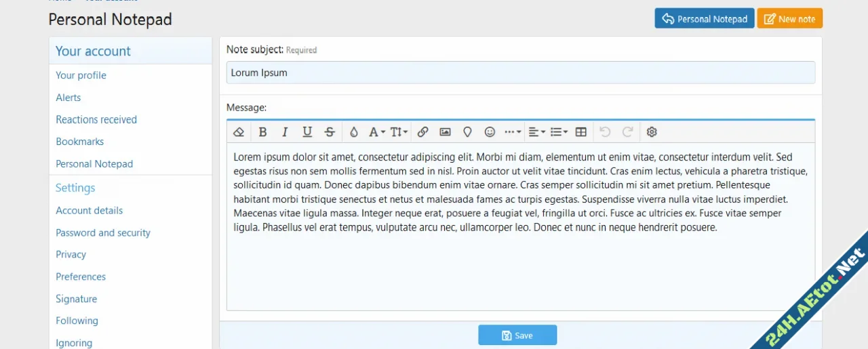Click the New note button

(x=789, y=19)
